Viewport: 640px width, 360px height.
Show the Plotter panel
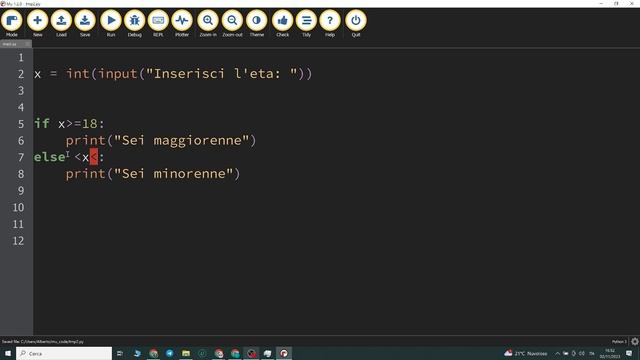click(x=182, y=24)
